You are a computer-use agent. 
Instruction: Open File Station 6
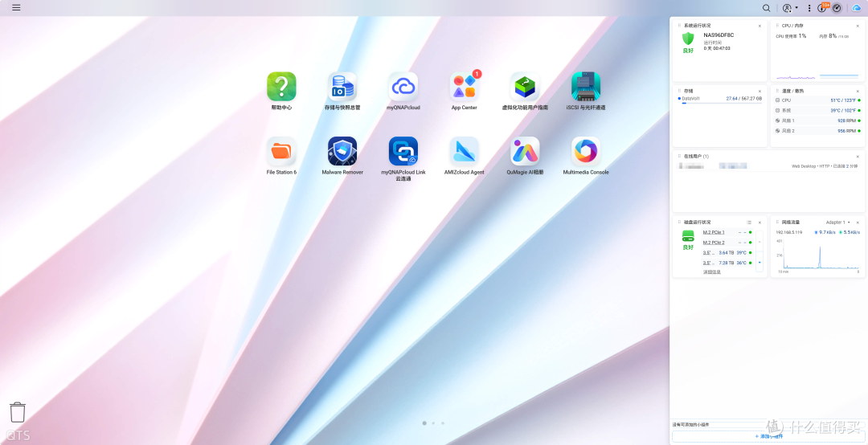click(281, 156)
